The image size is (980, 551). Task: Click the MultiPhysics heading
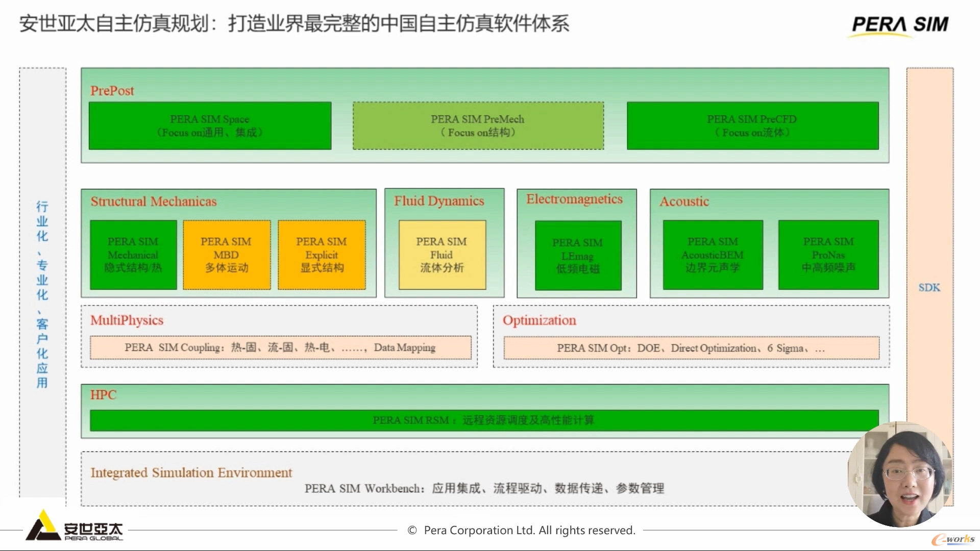[127, 320]
